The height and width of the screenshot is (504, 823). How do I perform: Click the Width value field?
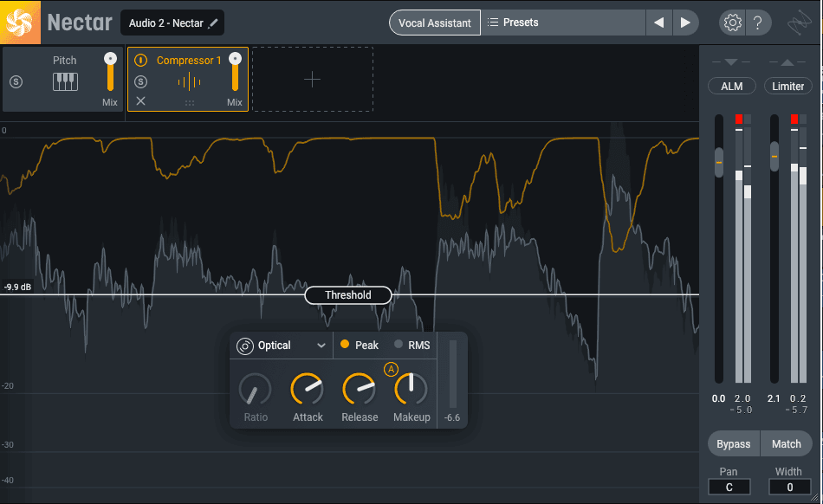coord(789,488)
